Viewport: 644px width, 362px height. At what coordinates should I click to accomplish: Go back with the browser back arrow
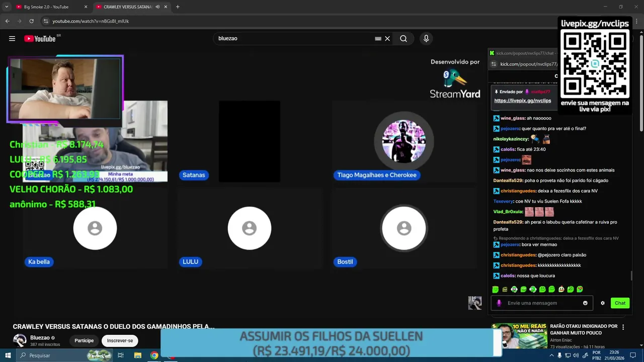[7, 21]
